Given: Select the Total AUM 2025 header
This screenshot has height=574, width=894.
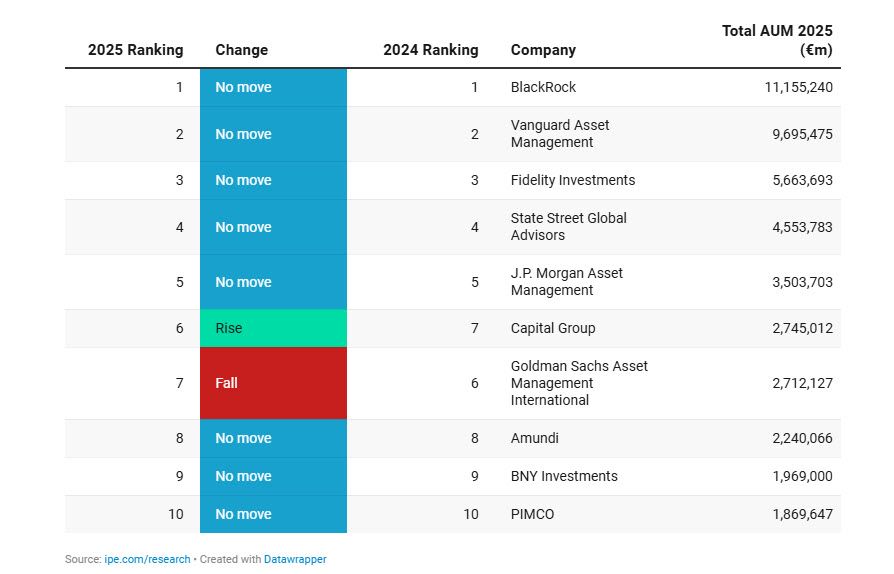Looking at the screenshot, I should (x=777, y=40).
